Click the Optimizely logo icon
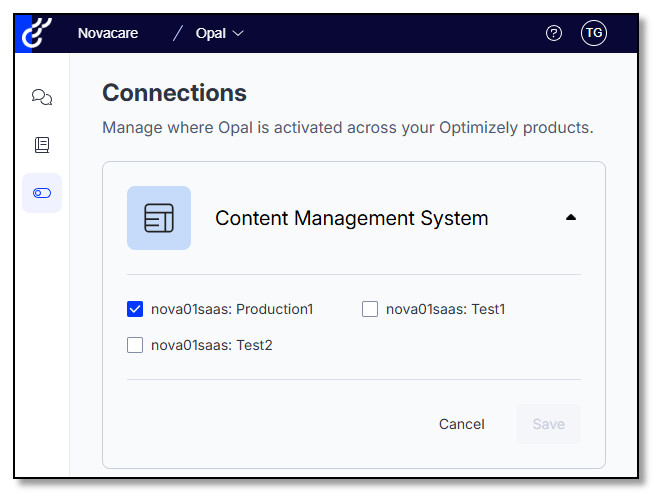 pyautogui.click(x=37, y=33)
